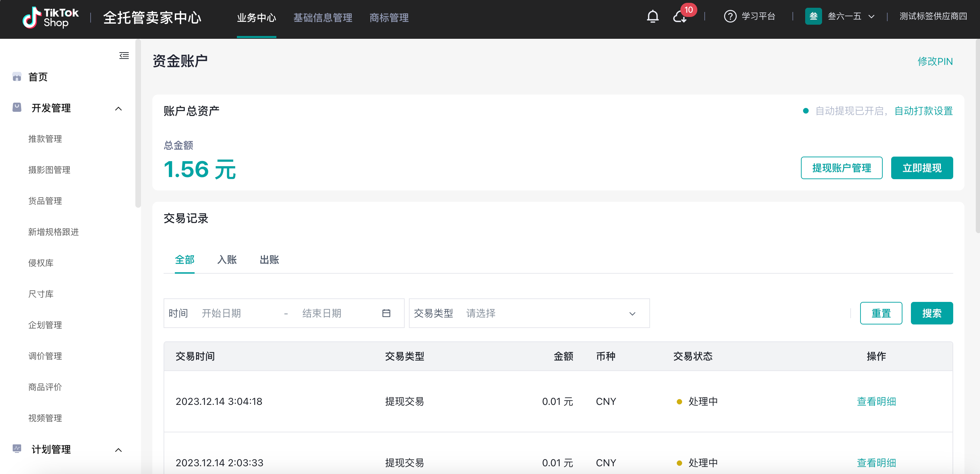The height and width of the screenshot is (474, 980).
Task: Open 视频管理 in the sidebar
Action: coord(45,418)
